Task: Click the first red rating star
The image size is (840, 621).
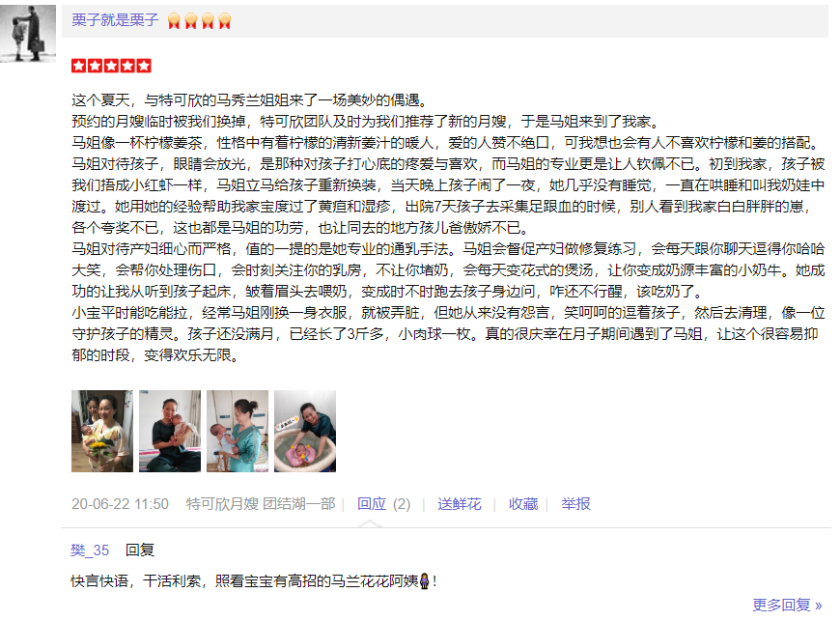Action: pyautogui.click(x=79, y=66)
